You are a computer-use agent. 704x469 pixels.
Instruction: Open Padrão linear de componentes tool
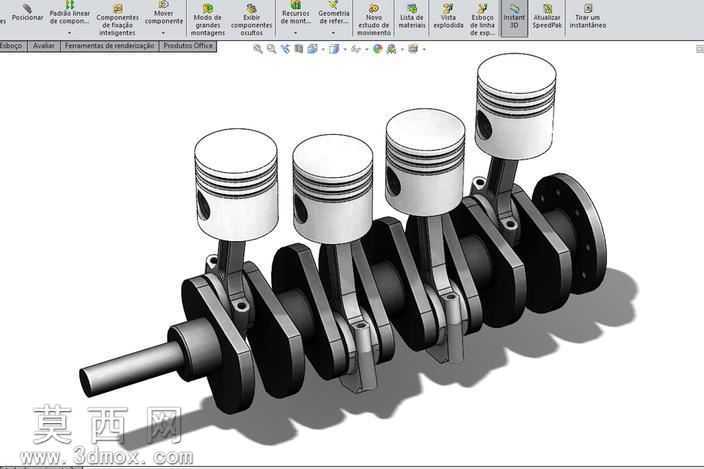[70, 13]
